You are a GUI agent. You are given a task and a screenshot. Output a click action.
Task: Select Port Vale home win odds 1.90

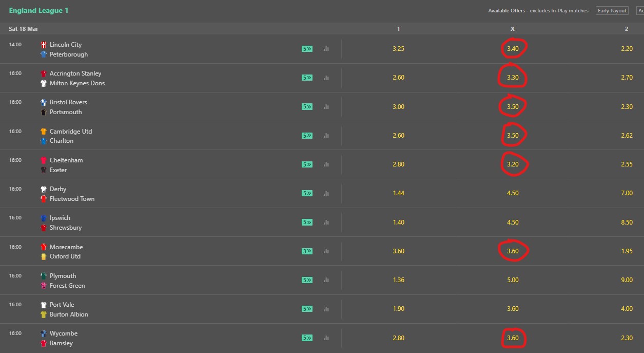(398, 309)
